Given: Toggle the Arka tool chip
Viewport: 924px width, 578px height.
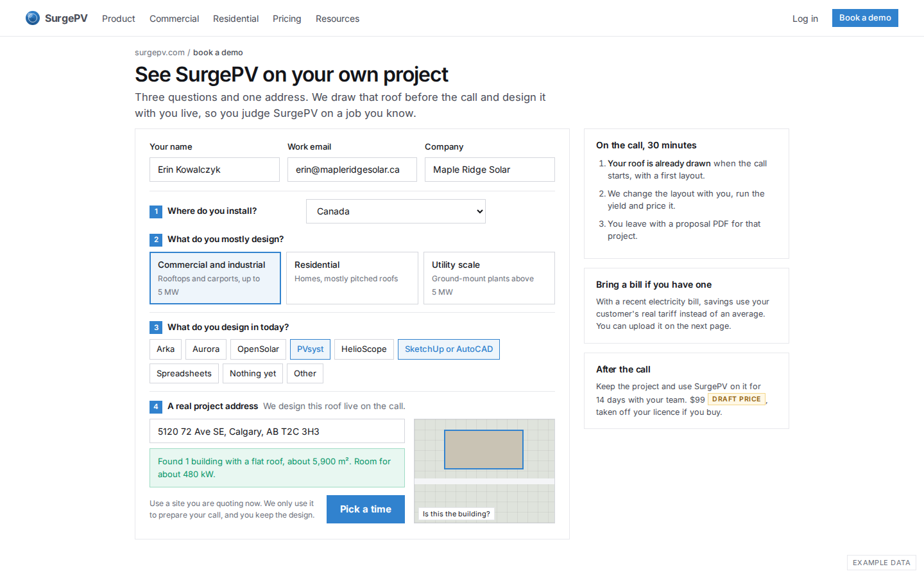Looking at the screenshot, I should click(166, 349).
